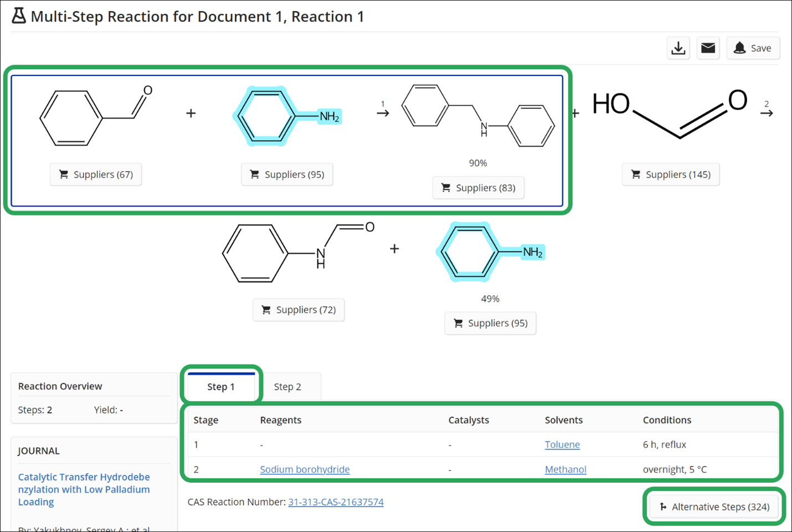Open CAS Reaction Number 31-313-CAS-21637574 link
Viewport: 792px width, 532px height.
[336, 502]
